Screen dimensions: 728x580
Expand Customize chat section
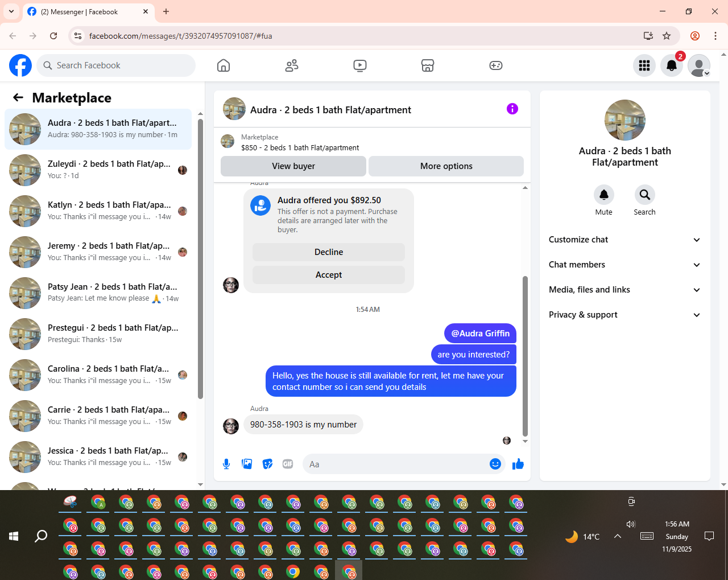[x=625, y=240]
